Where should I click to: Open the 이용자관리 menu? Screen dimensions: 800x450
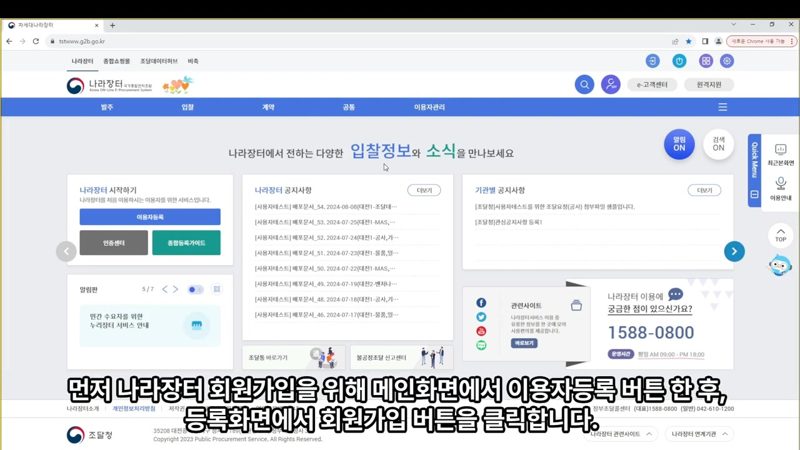point(429,107)
